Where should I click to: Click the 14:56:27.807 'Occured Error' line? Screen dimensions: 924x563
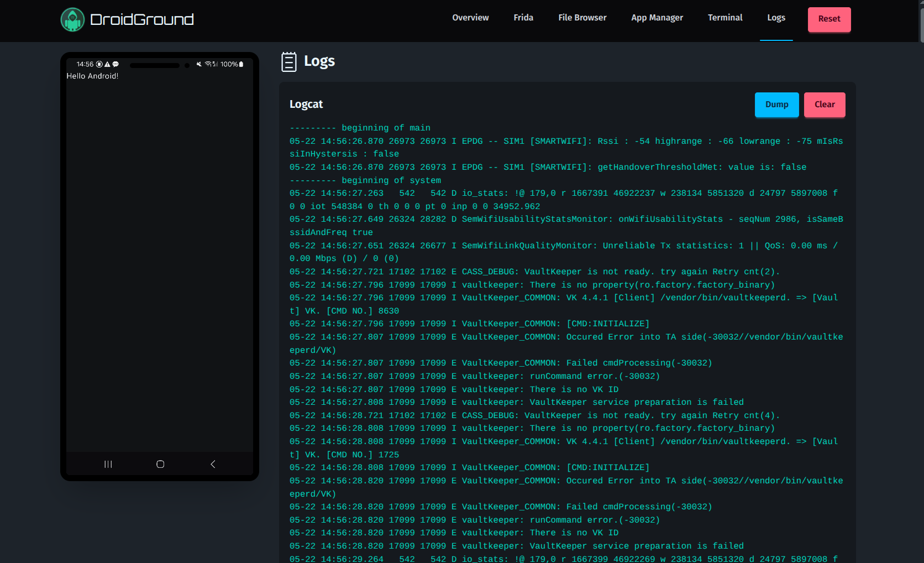pos(566,343)
